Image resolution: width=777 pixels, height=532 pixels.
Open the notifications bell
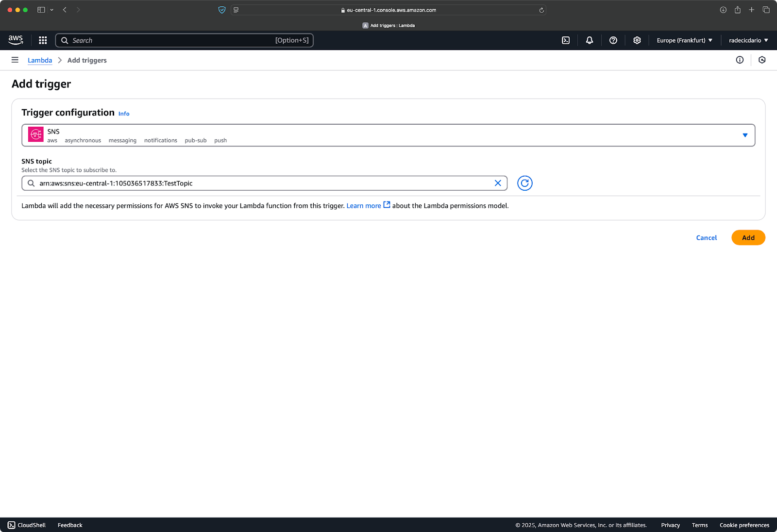590,40
